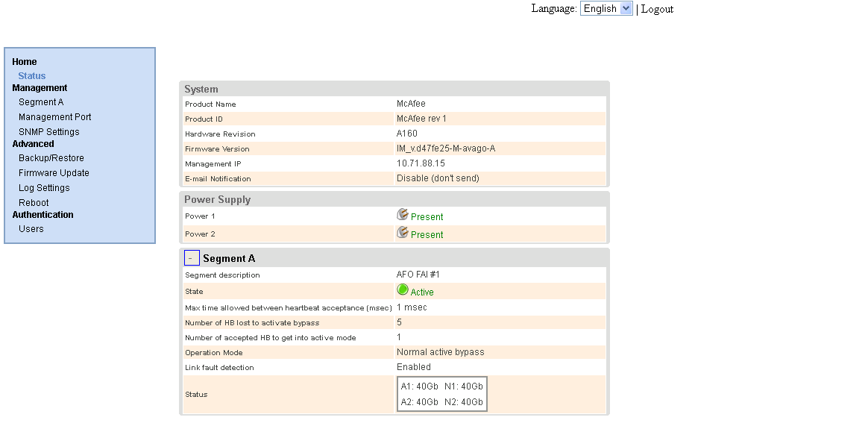Click Link fault detection Enabled value
This screenshot has width=868, height=432.
[414, 367]
